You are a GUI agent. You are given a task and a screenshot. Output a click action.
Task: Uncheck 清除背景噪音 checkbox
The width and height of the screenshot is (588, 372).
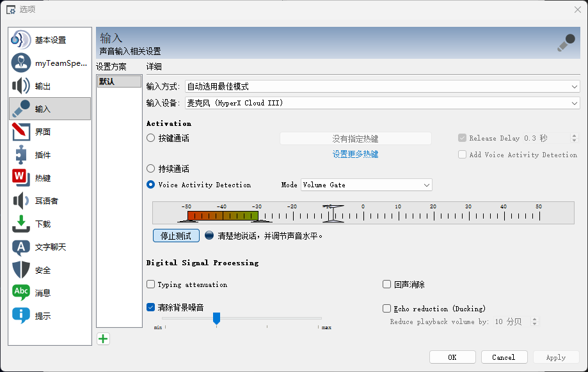[151, 307]
